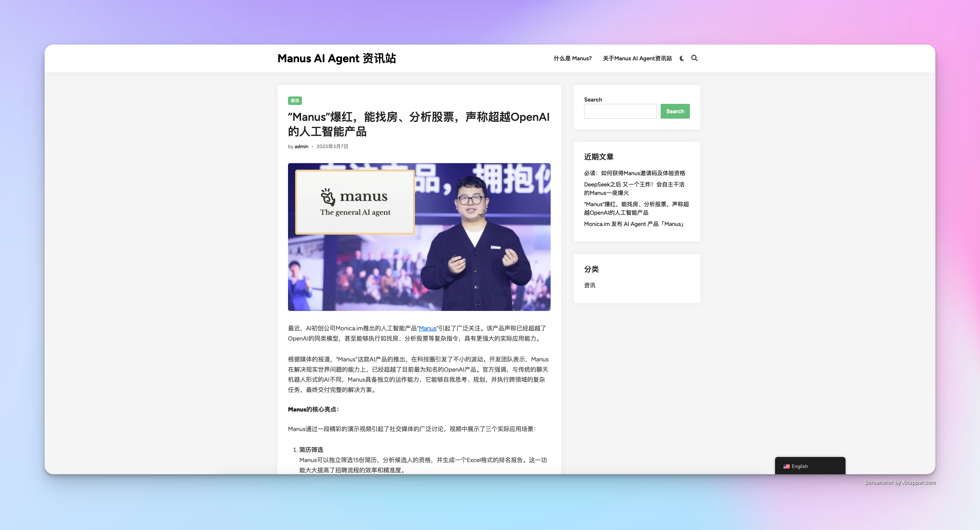This screenshot has height=530, width=980.
Task: Open 必读：如何获得Manus邀请码及体验资格 article
Action: (x=635, y=173)
